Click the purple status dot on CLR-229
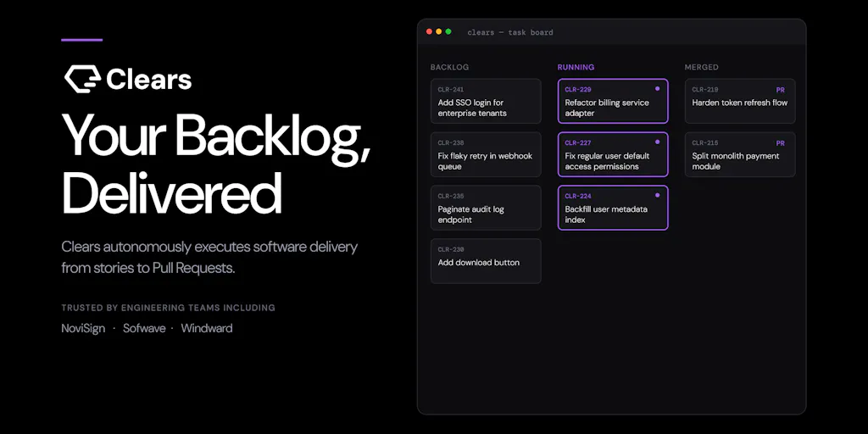 coord(657,88)
